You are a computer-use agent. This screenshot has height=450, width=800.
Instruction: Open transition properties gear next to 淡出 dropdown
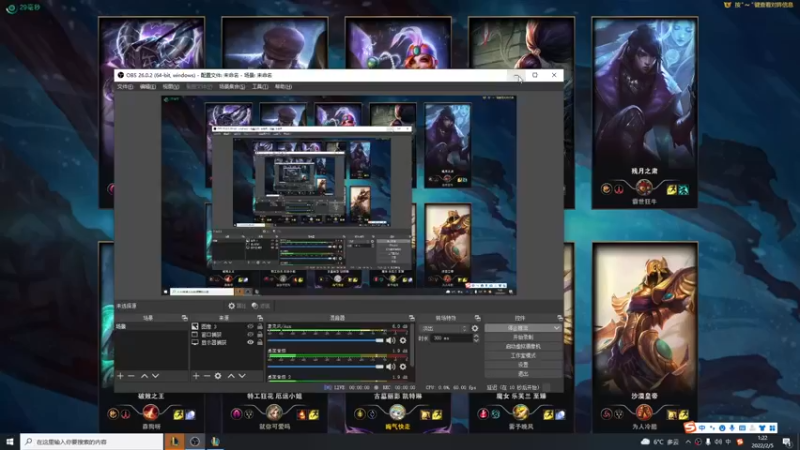475,329
